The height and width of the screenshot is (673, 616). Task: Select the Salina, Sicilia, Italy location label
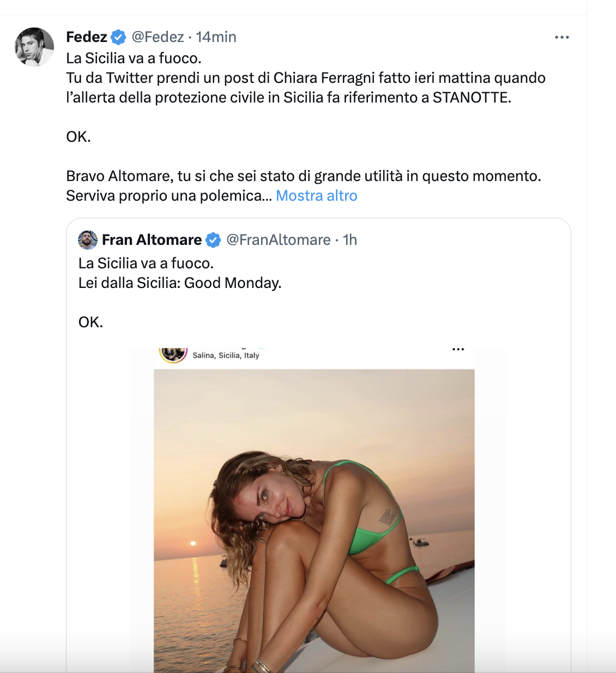pyautogui.click(x=226, y=355)
